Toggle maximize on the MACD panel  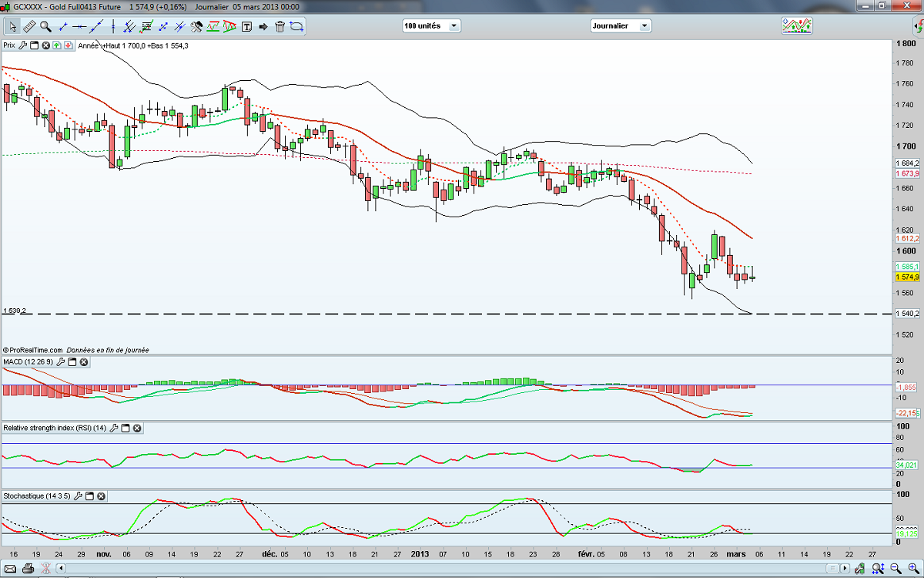pos(72,361)
